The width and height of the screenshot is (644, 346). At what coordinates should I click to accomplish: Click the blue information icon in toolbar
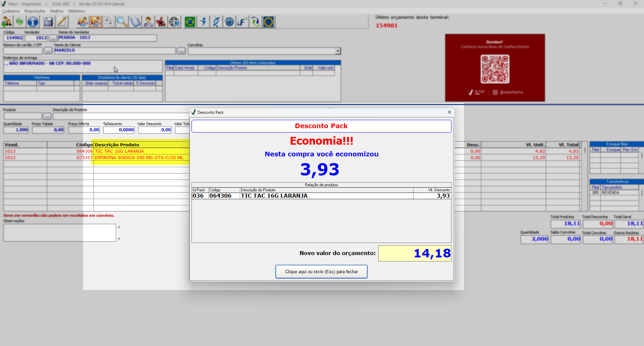click(x=33, y=22)
